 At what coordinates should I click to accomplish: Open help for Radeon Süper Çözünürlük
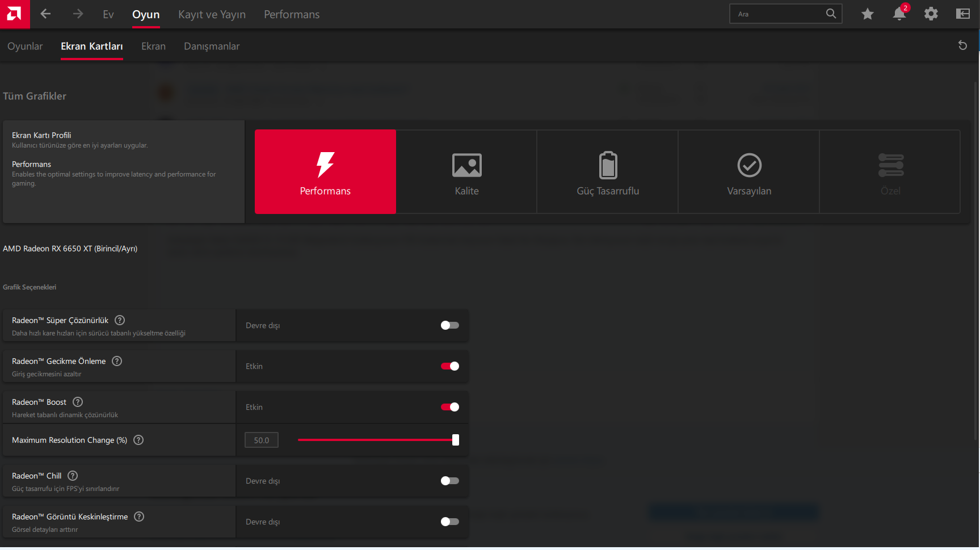coord(120,320)
